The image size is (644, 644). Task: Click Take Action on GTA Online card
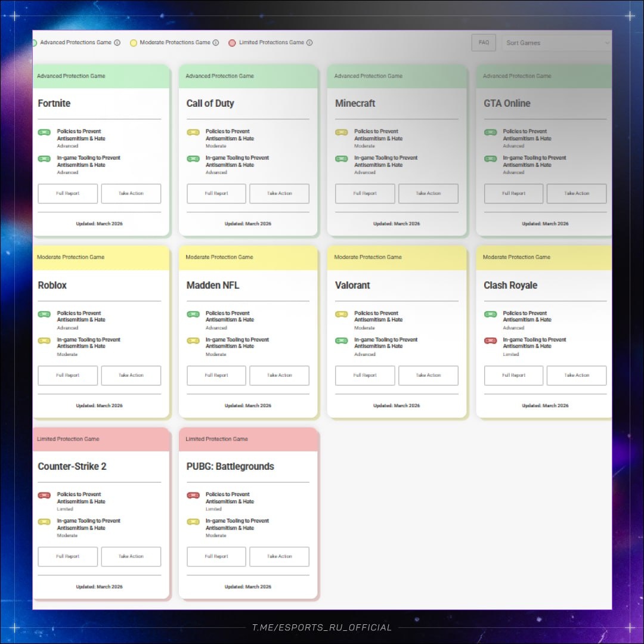tap(577, 193)
